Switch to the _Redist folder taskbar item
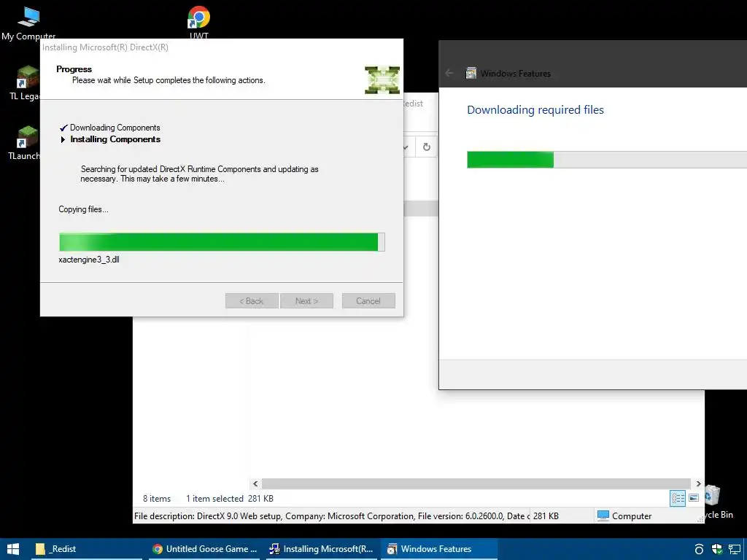Image resolution: width=747 pixels, height=560 pixels. 87,549
